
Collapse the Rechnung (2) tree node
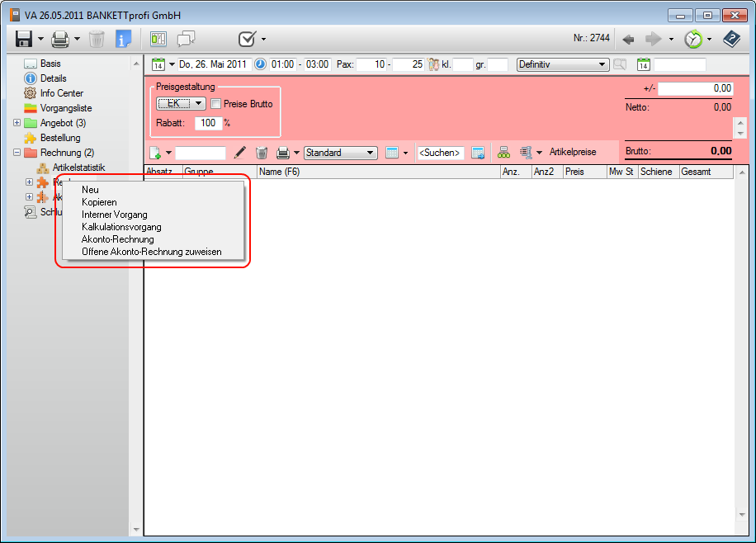17,153
